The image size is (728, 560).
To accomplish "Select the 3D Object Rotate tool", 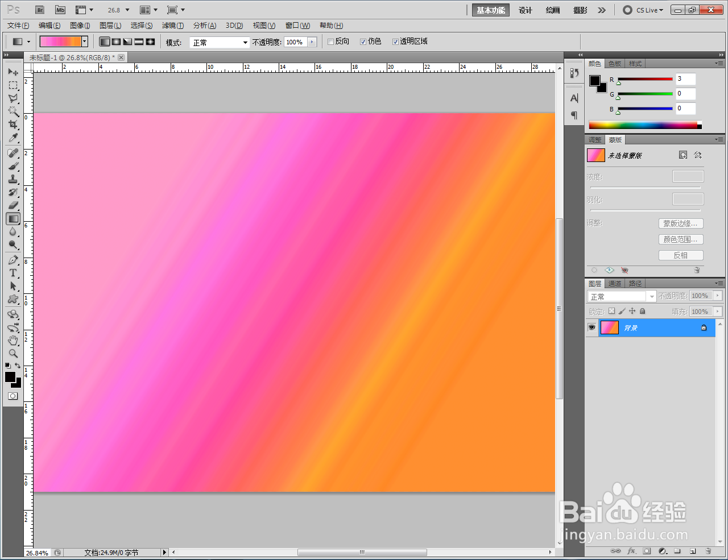I will [x=13, y=314].
